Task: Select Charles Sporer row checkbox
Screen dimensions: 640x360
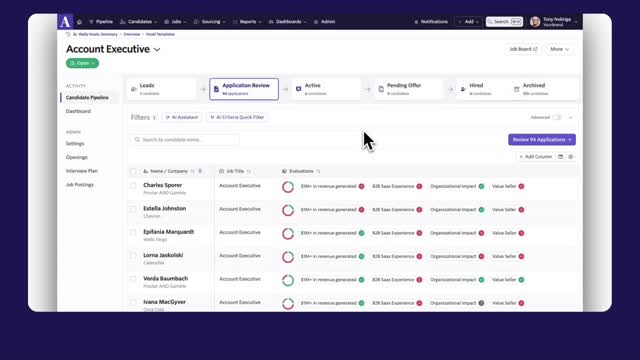Action: point(133,186)
